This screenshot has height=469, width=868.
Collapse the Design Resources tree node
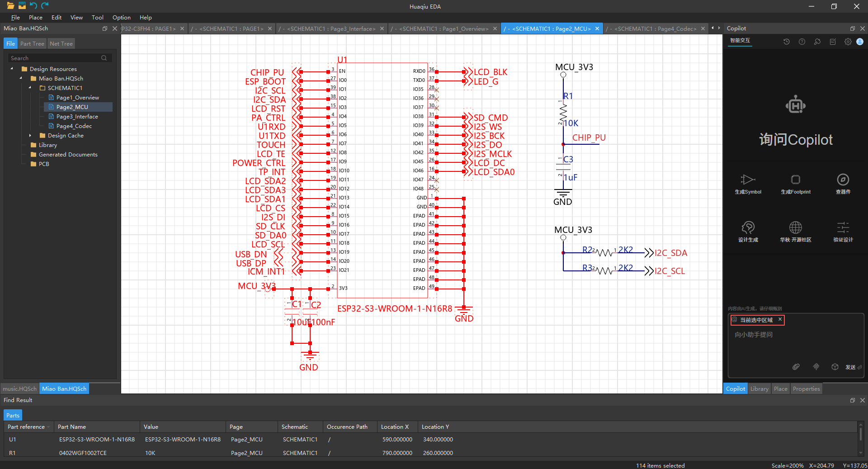point(12,69)
